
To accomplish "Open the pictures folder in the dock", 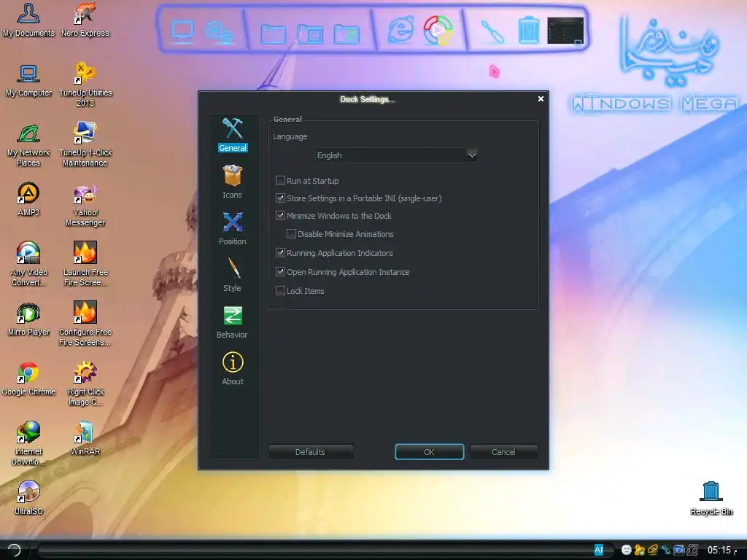I will point(310,34).
